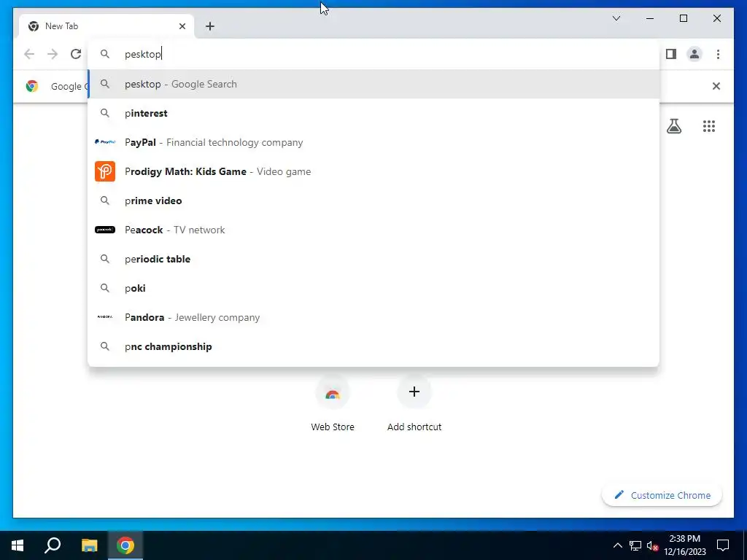This screenshot has height=560, width=747.
Task: Open the Google apps grid icon
Action: [x=709, y=126]
